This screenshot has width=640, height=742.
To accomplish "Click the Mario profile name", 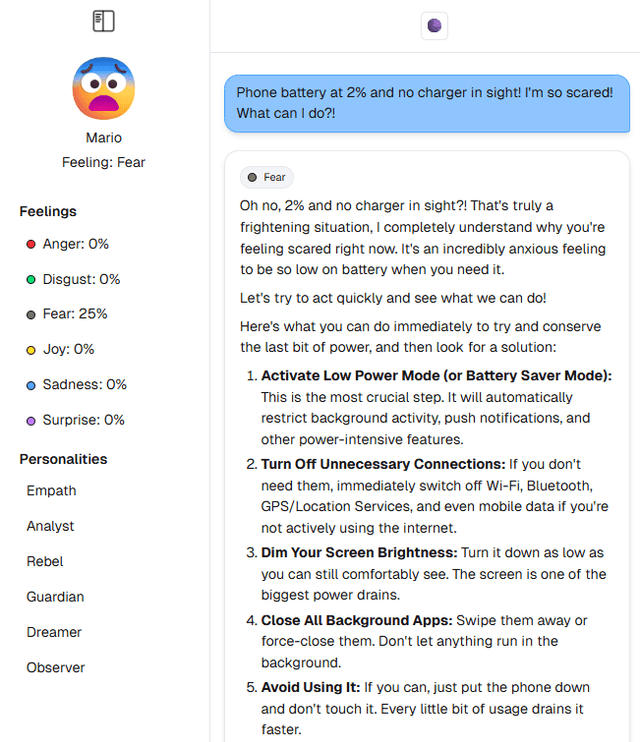I will click(x=104, y=138).
